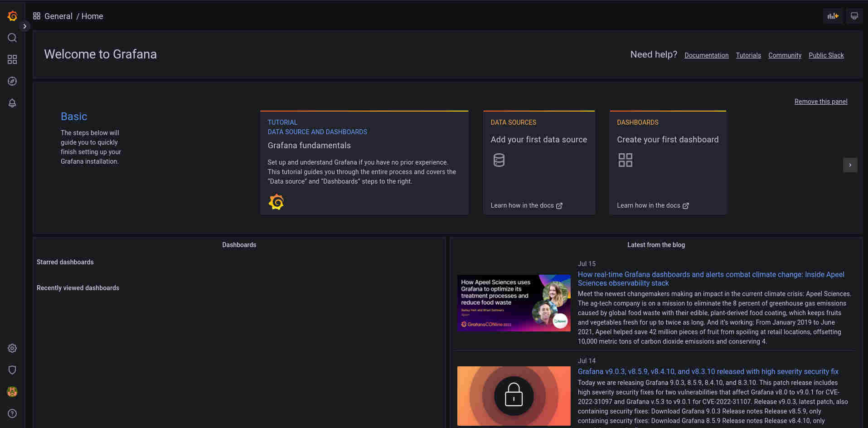This screenshot has height=428, width=868.
Task: Click the Apeel Sciences blog thumbnail
Action: 514,302
